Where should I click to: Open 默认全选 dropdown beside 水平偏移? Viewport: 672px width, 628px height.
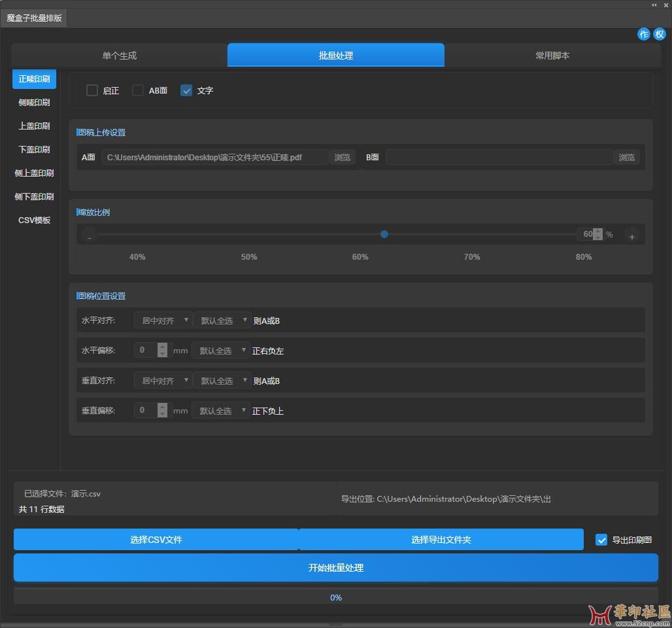[220, 351]
